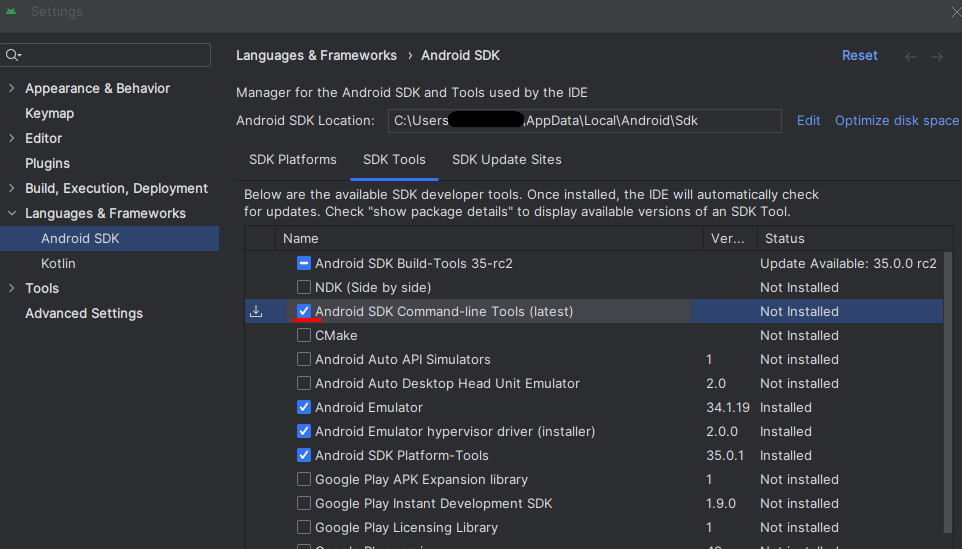Select Android SDK in the sidebar
Viewport: 962px width, 549px height.
click(x=109, y=239)
